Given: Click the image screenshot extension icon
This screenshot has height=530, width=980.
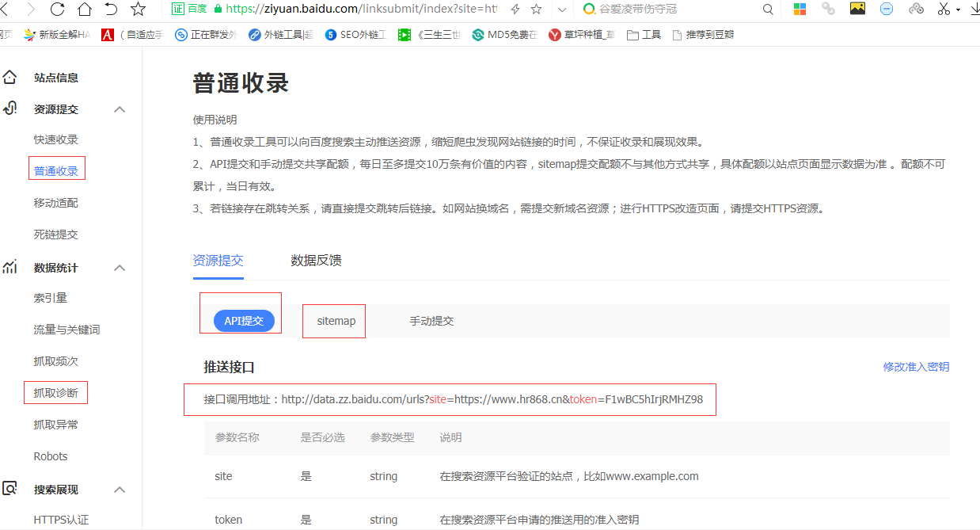Looking at the screenshot, I should click(x=857, y=9).
